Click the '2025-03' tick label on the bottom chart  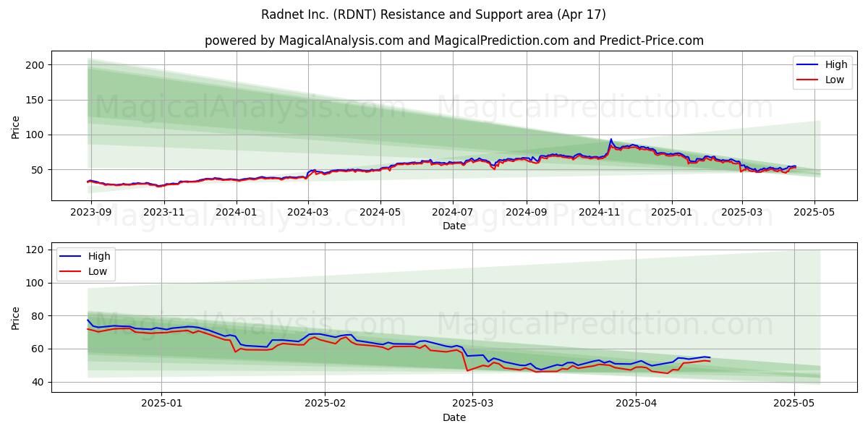pos(472,403)
